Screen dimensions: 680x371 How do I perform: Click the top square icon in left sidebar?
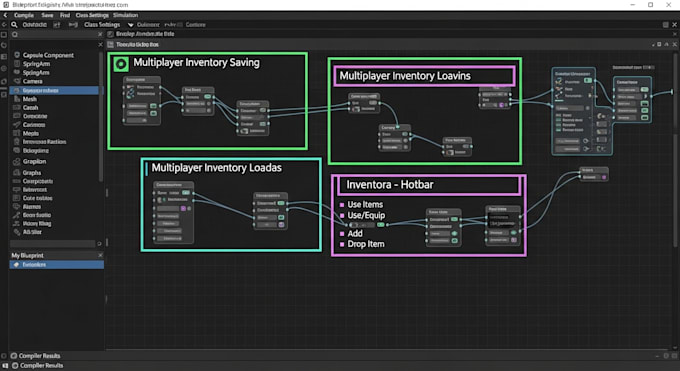tap(4, 35)
